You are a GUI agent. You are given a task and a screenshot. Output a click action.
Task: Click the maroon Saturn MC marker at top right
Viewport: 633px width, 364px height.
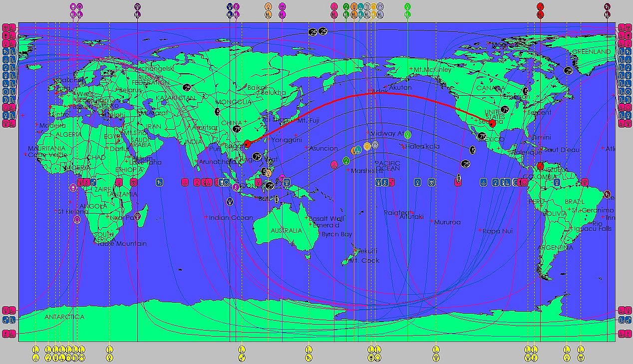(607, 10)
